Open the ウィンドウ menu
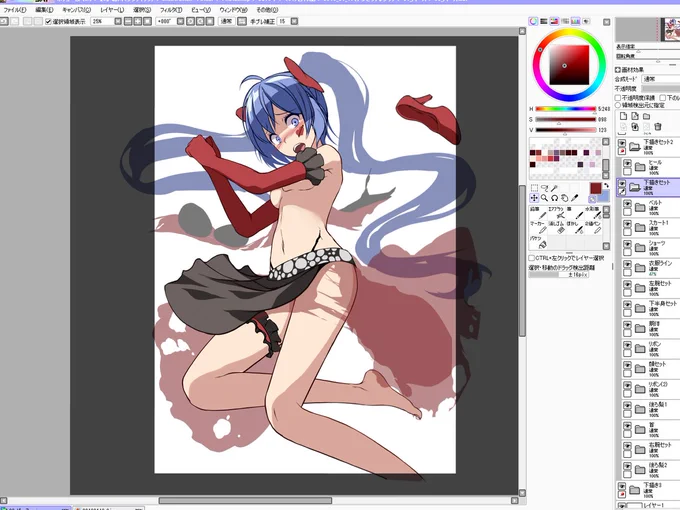This screenshot has height=510, width=680. pos(233,10)
